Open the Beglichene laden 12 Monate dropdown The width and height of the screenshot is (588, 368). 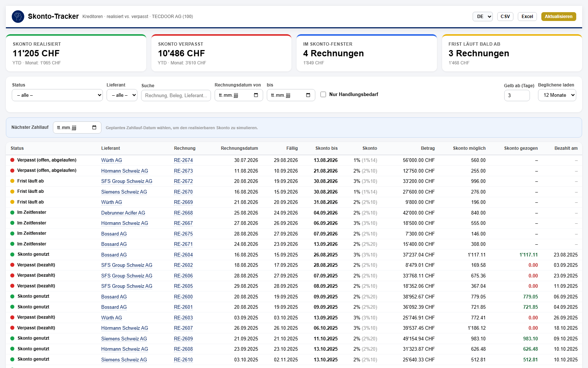tap(557, 95)
